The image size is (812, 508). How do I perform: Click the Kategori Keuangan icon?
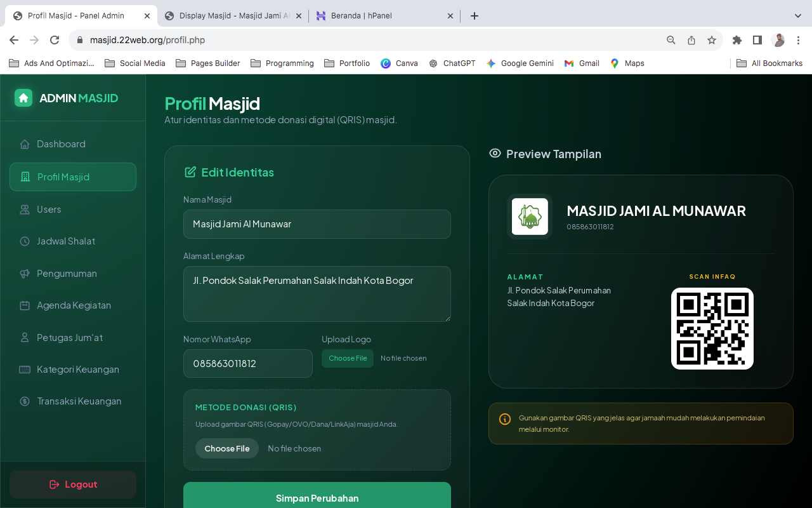[25, 370]
